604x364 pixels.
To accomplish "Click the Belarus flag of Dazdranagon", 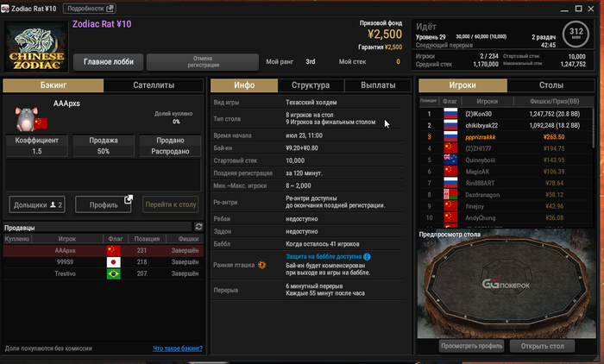I will 450,195.
